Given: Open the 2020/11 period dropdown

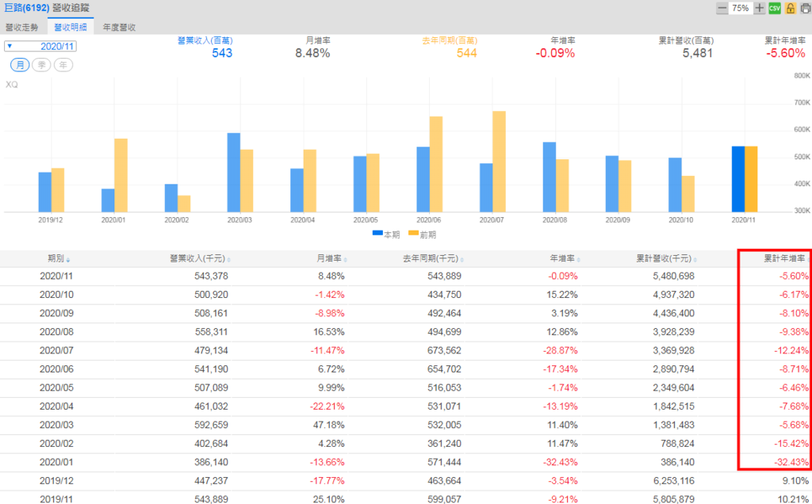Looking at the screenshot, I should [x=40, y=46].
